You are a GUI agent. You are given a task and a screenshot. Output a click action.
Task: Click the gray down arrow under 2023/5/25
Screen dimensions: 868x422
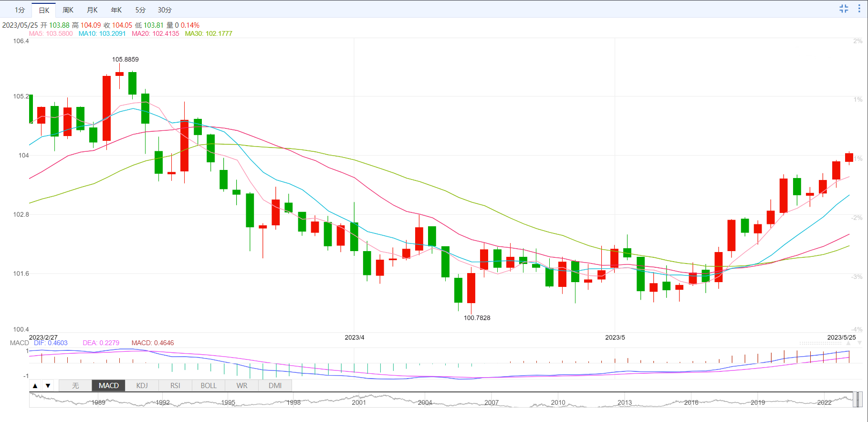coord(859,343)
